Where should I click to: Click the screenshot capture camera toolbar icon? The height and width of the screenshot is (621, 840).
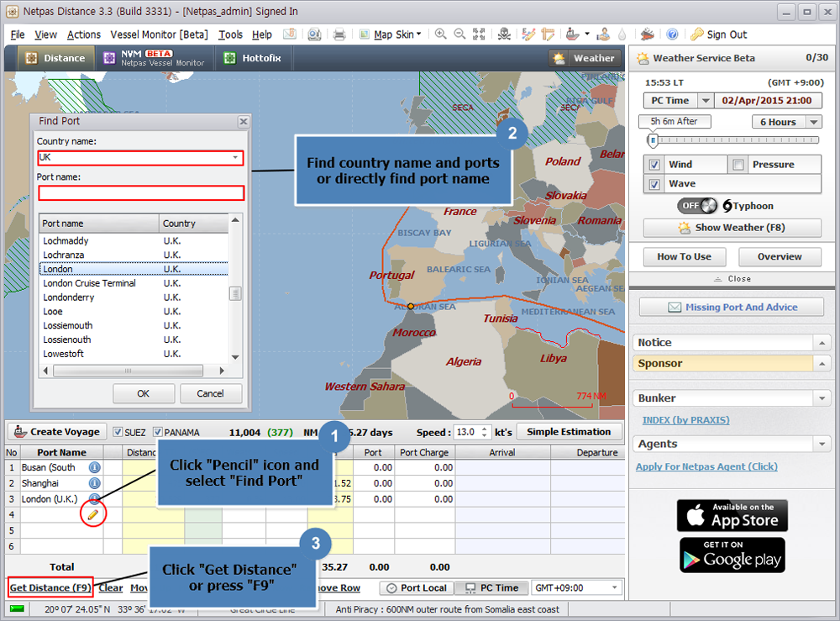314,34
